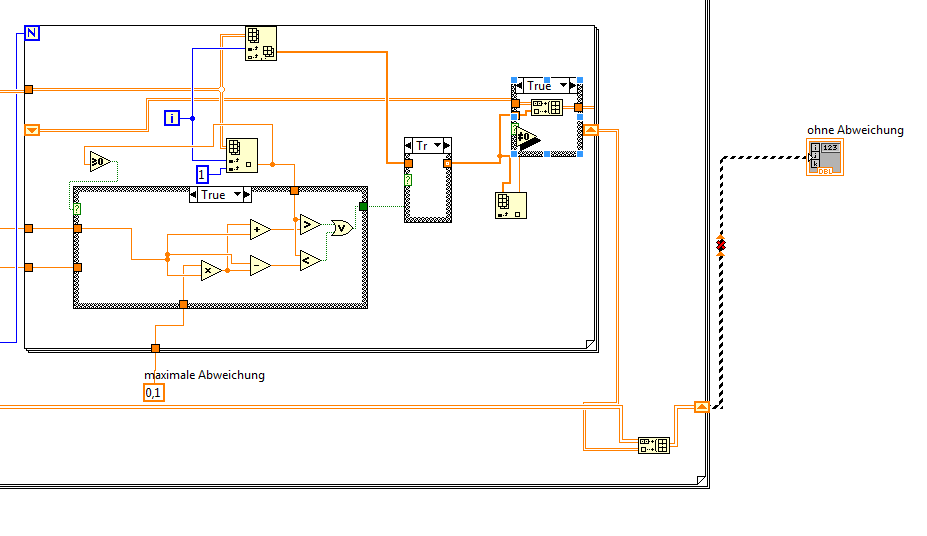Viewport: 927px width, 536px height.
Task: Go to next case of top-right True structure
Action: 573,86
